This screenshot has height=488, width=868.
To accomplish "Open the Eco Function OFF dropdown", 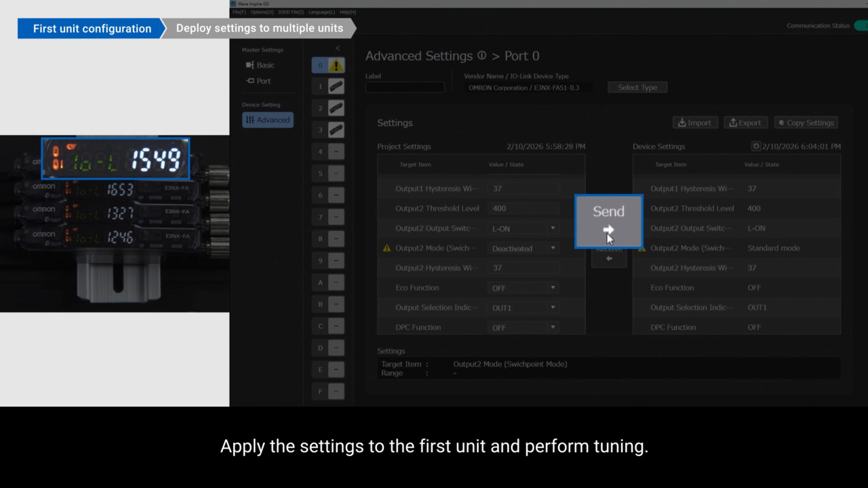I will 524,288.
